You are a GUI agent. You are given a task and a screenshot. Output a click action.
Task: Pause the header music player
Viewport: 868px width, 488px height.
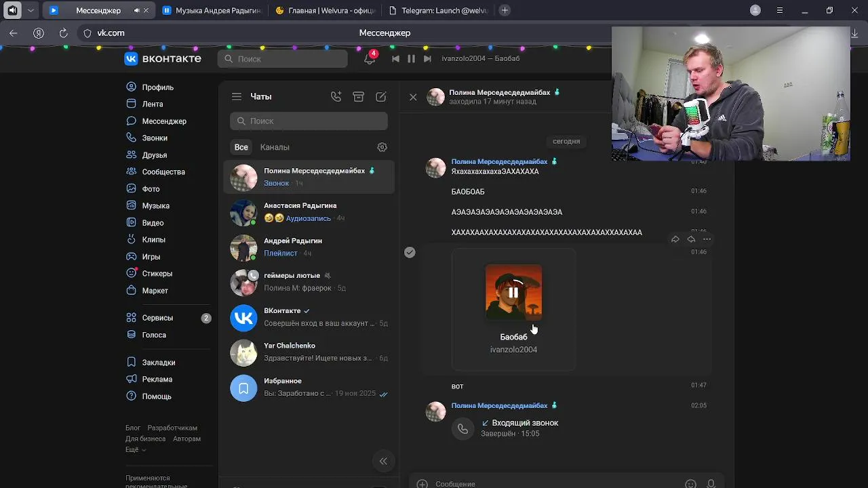[x=411, y=59]
